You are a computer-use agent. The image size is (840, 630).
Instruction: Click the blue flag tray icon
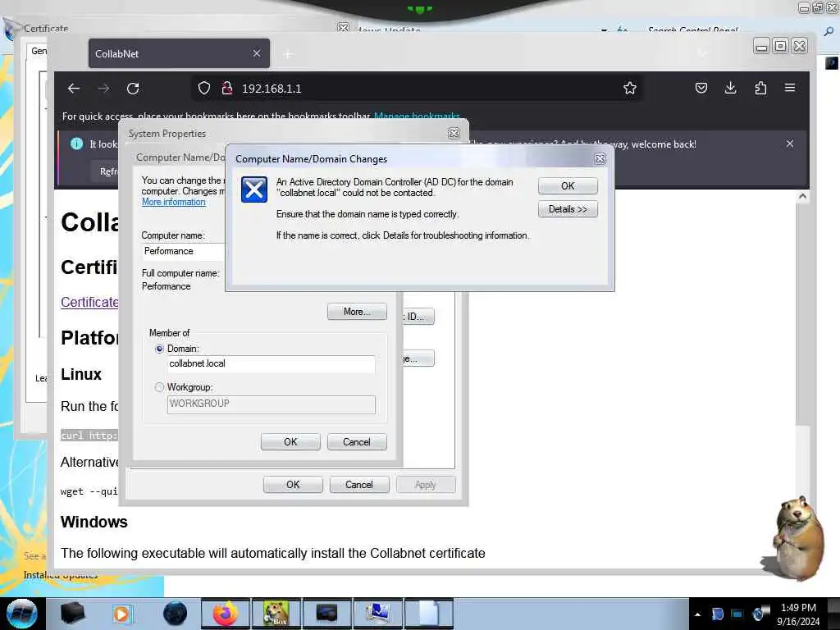click(x=717, y=614)
